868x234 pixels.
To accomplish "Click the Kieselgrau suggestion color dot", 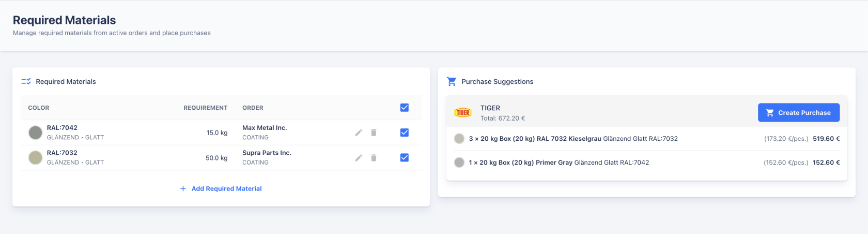I will pyautogui.click(x=459, y=139).
